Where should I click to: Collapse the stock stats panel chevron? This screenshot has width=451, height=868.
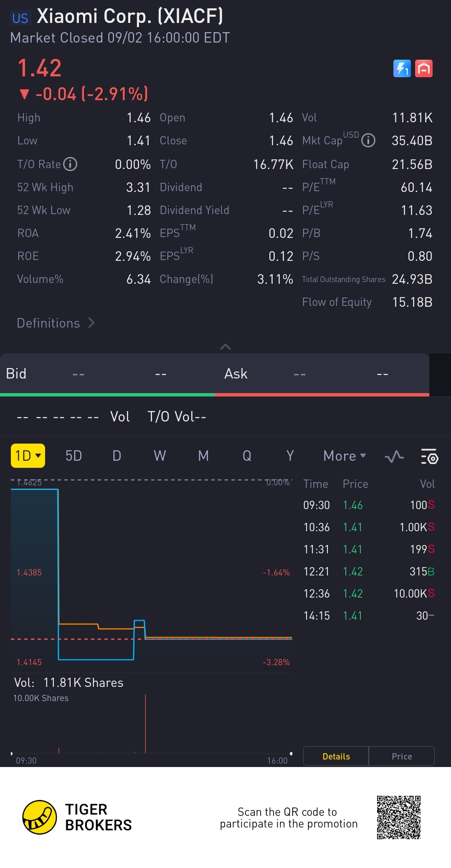click(x=225, y=347)
